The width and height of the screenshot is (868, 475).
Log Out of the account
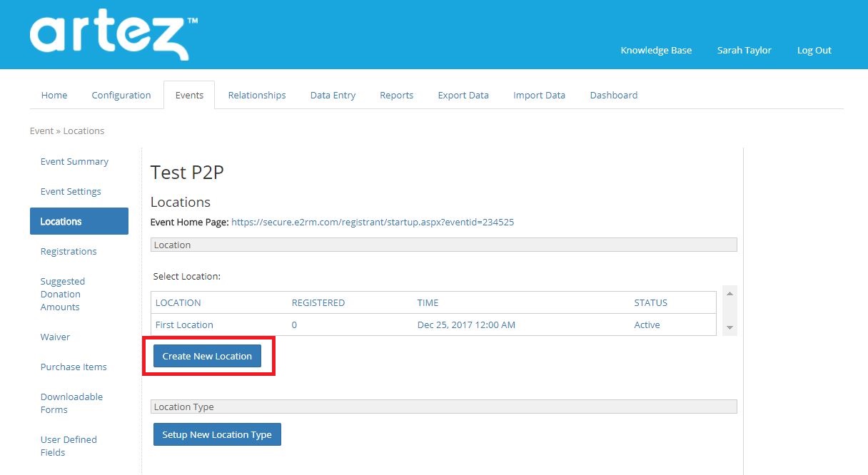[x=814, y=50]
